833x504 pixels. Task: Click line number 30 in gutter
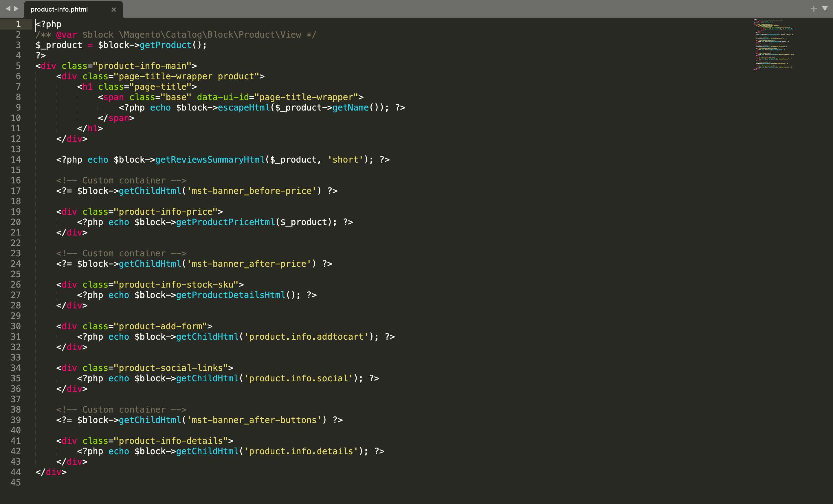point(16,326)
